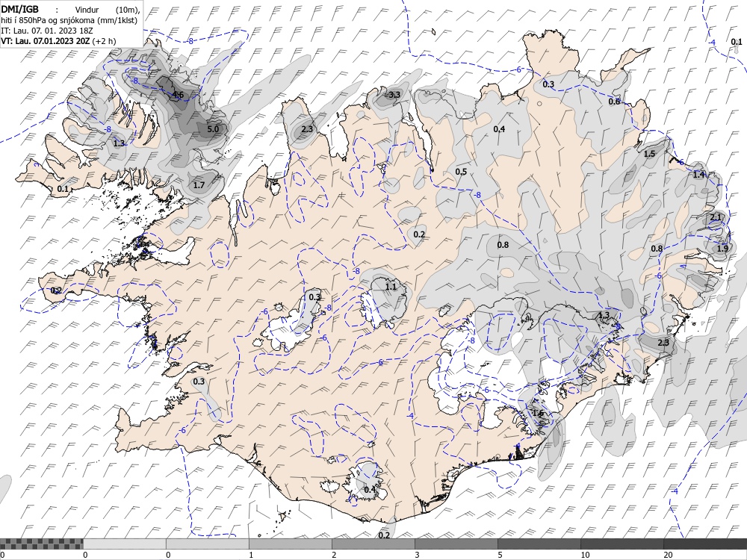The width and height of the screenshot is (747, 560).
Task: Click the 1.7 snowfall value label
Action: [199, 185]
